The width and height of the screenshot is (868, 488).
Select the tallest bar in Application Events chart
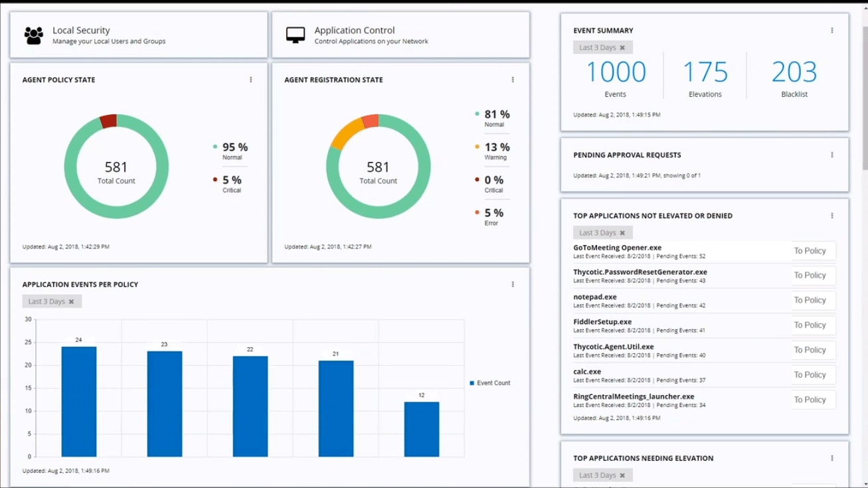pyautogui.click(x=80, y=398)
